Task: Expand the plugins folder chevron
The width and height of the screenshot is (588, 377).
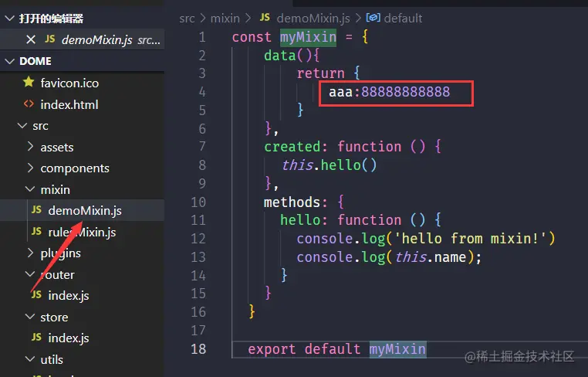Action: pyautogui.click(x=30, y=253)
